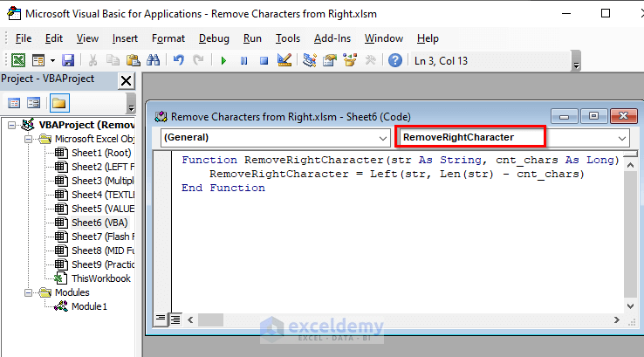Close the Project - VBAProject pane
Image resolution: width=644 pixels, height=357 pixels.
pyautogui.click(x=126, y=80)
